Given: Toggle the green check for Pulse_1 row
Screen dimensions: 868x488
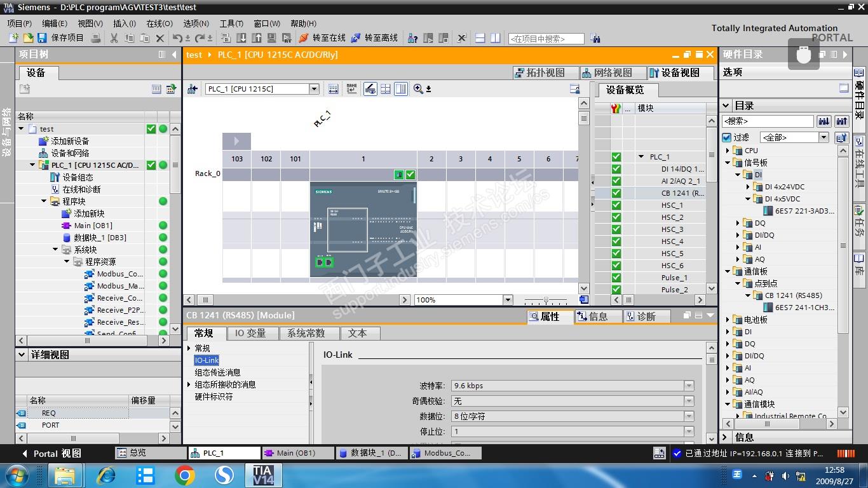Looking at the screenshot, I should point(616,278).
